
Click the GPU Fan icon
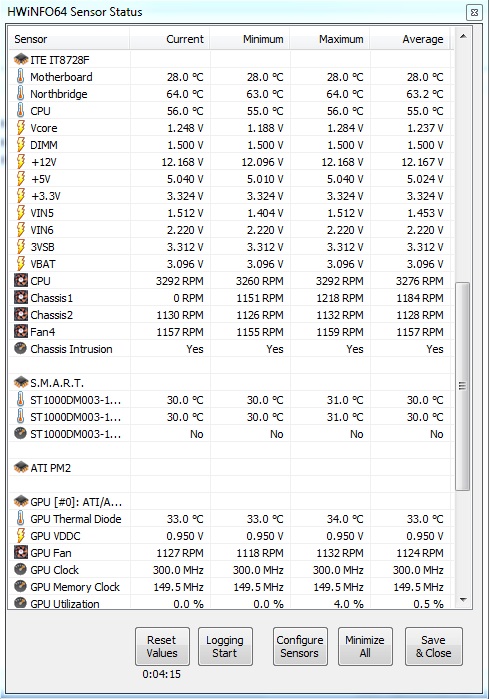coord(21,552)
